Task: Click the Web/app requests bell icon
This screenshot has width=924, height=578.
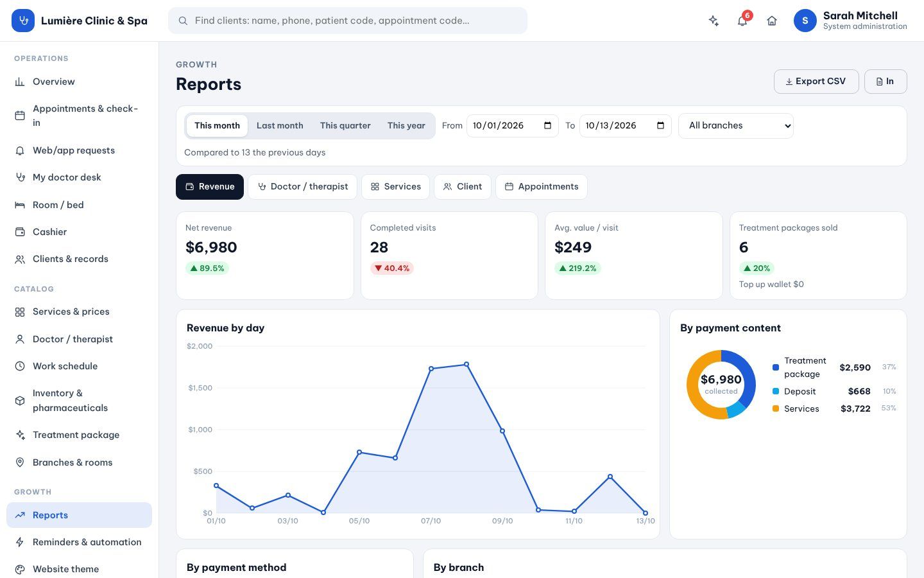Action: tap(20, 150)
